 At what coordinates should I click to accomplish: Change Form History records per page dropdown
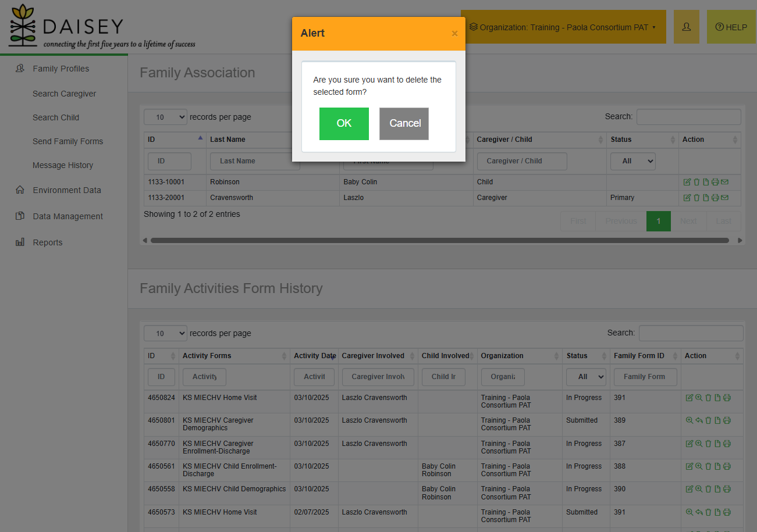pyautogui.click(x=165, y=333)
